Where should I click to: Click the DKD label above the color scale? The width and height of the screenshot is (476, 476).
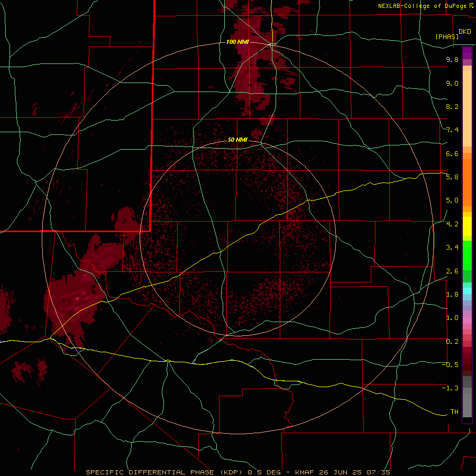tap(465, 32)
